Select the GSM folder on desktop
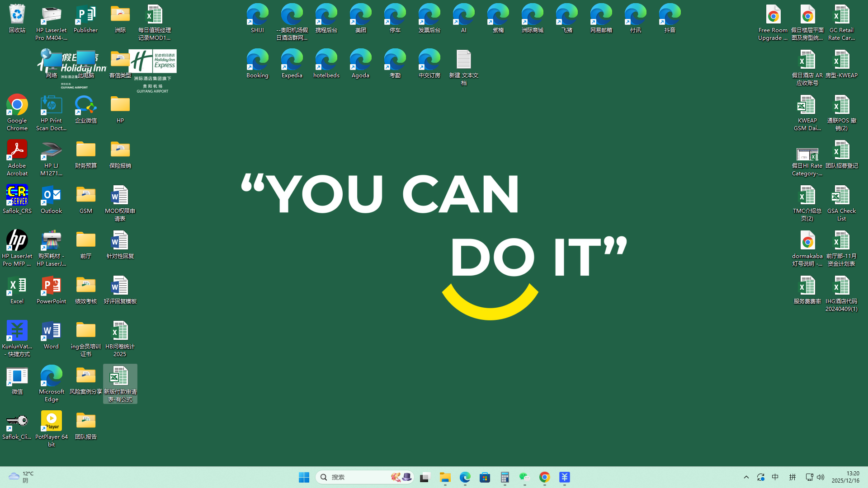The height and width of the screenshot is (488, 868). (x=85, y=199)
